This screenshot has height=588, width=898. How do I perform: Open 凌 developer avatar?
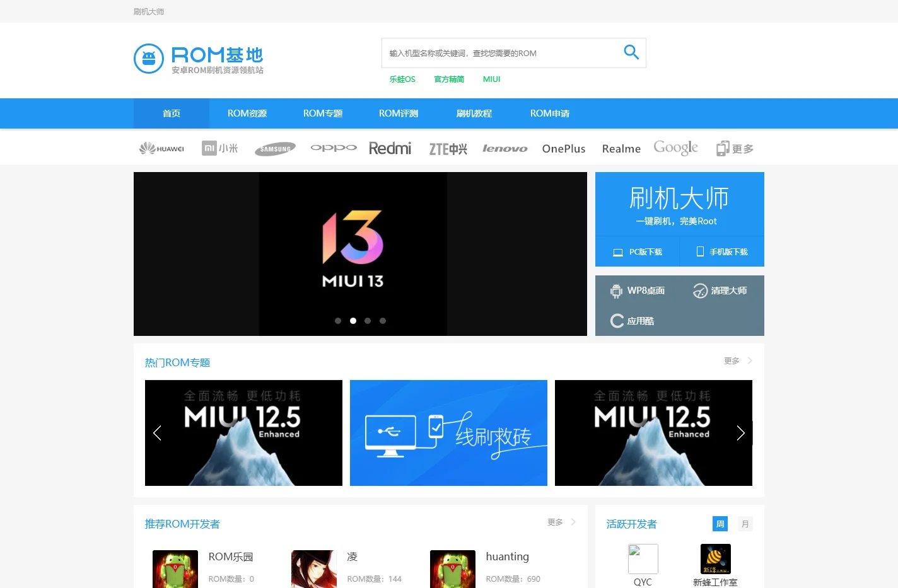(x=314, y=569)
